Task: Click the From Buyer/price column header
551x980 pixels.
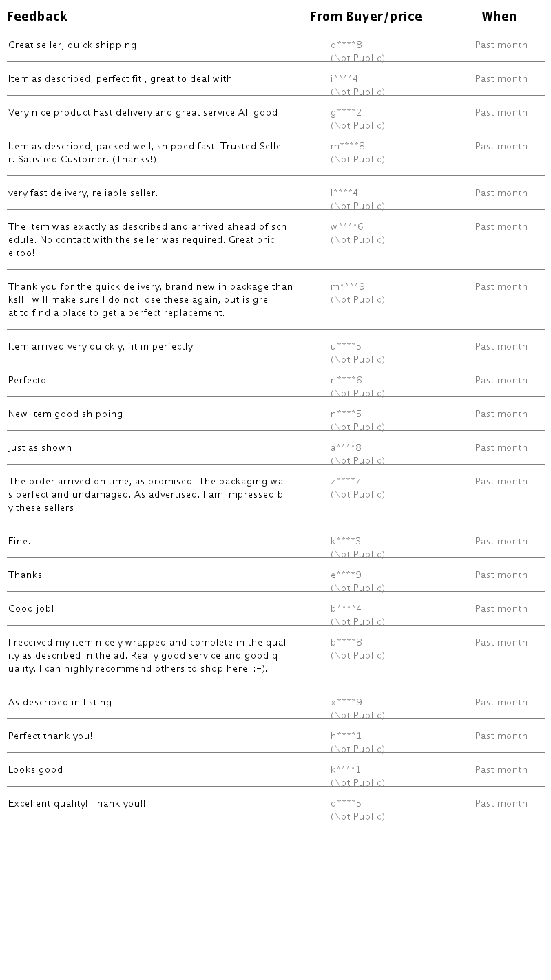Action: [x=365, y=17]
